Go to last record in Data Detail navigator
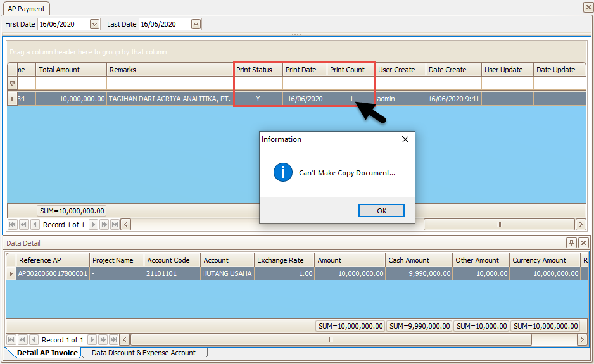594x364 pixels. click(113, 340)
